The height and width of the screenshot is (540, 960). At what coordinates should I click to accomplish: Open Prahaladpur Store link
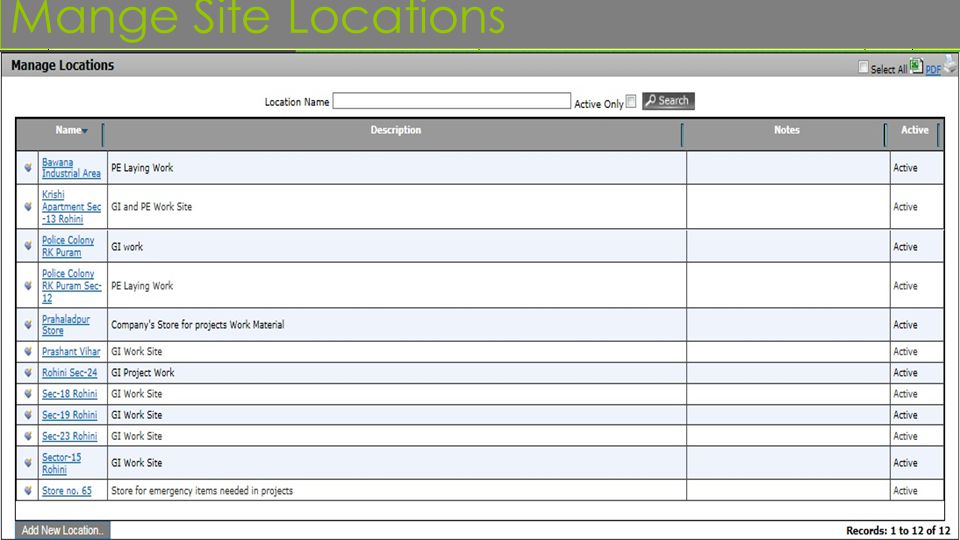pos(66,324)
